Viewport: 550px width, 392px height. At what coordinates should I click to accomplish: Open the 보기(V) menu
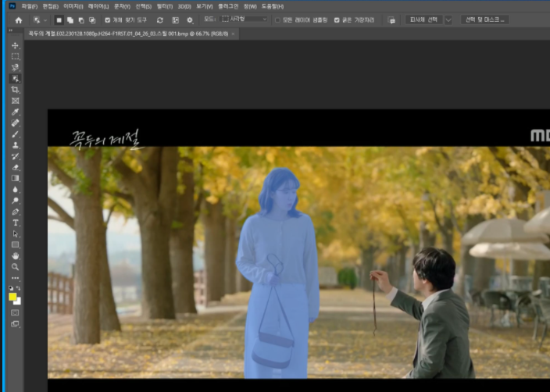tap(205, 6)
